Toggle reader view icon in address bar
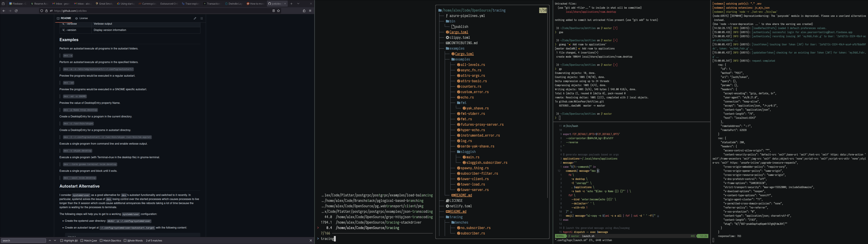Image resolution: width=868 pixels, height=244 pixels. (274, 11)
